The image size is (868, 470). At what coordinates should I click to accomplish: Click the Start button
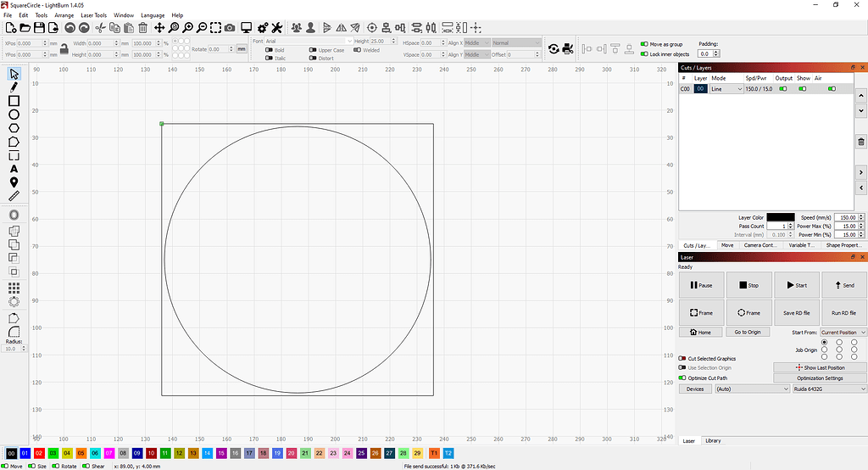797,285
